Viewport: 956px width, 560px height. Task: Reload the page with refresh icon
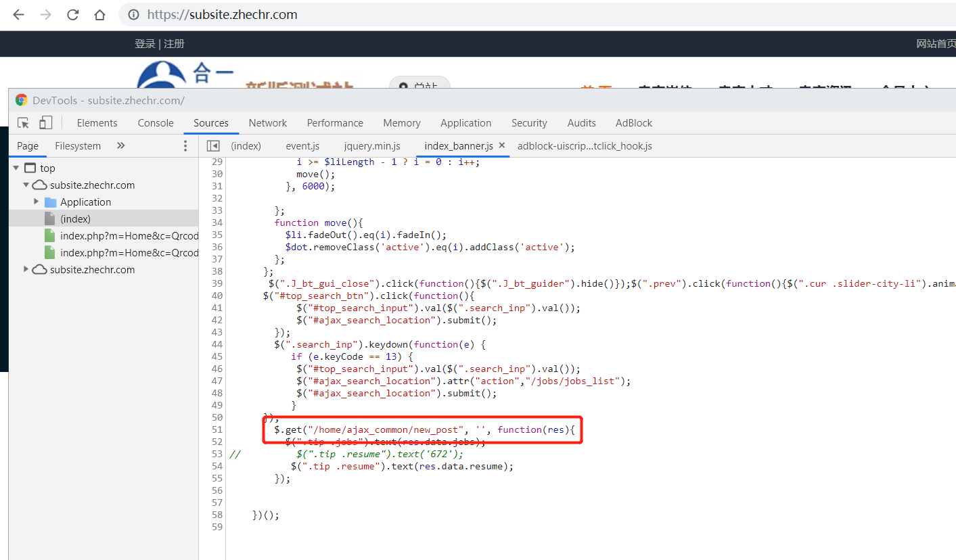pyautogui.click(x=72, y=15)
